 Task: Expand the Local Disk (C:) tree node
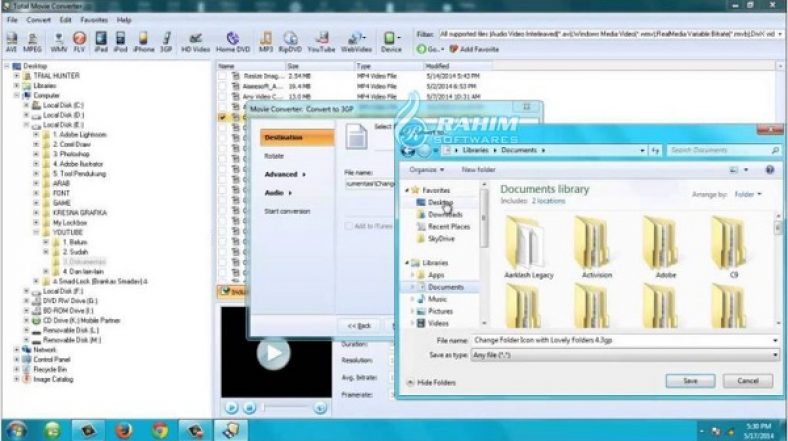coord(26,105)
